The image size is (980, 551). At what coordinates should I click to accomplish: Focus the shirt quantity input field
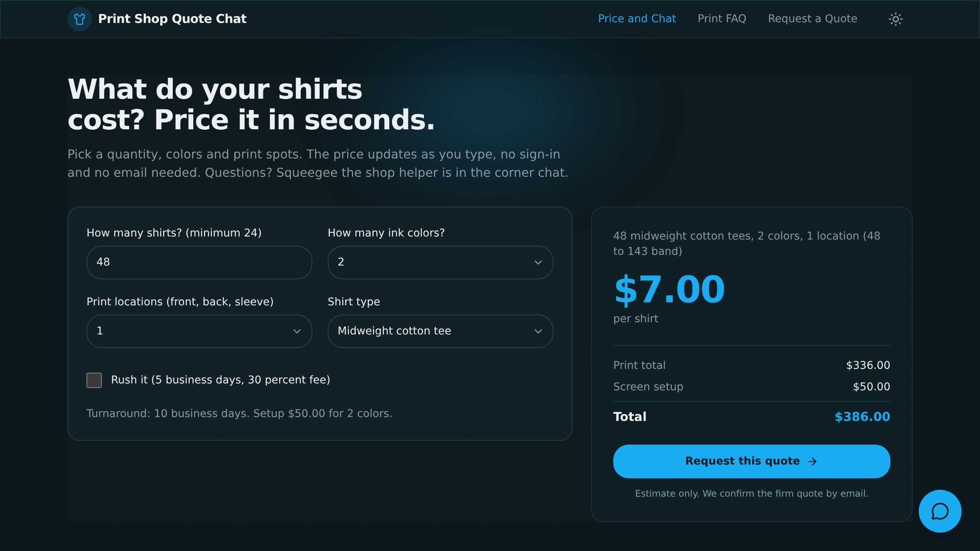199,262
